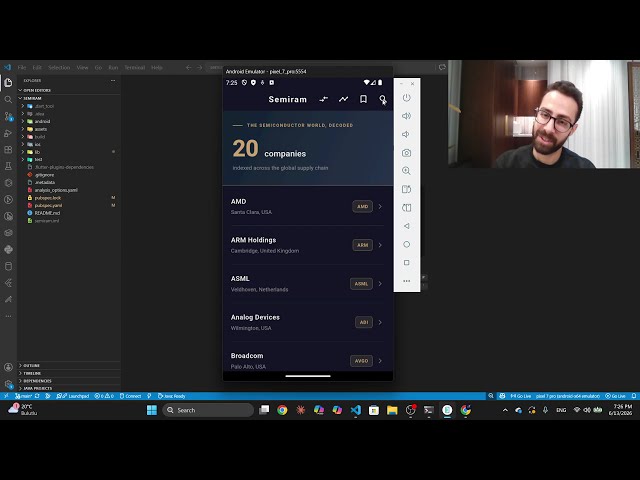Open the ARM Holdings company row
Screen dimensions: 640x480
(308, 245)
